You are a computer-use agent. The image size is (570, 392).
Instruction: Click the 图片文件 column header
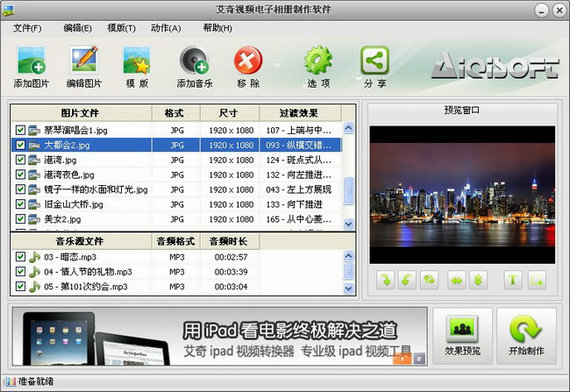click(81, 113)
